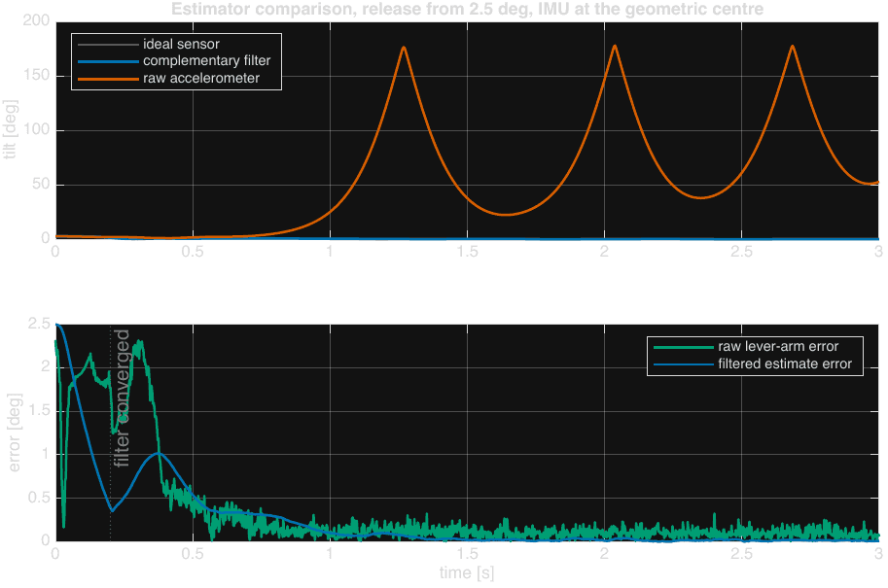Click the "100" tick on the tilt axis
Viewport: 888px width, 588px height.
click(x=37, y=129)
